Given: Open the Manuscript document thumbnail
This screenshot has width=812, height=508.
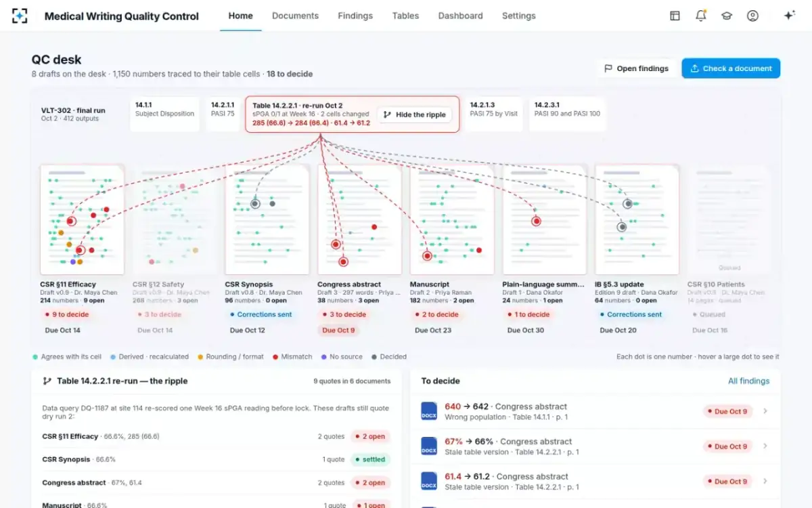Looking at the screenshot, I should (x=452, y=219).
